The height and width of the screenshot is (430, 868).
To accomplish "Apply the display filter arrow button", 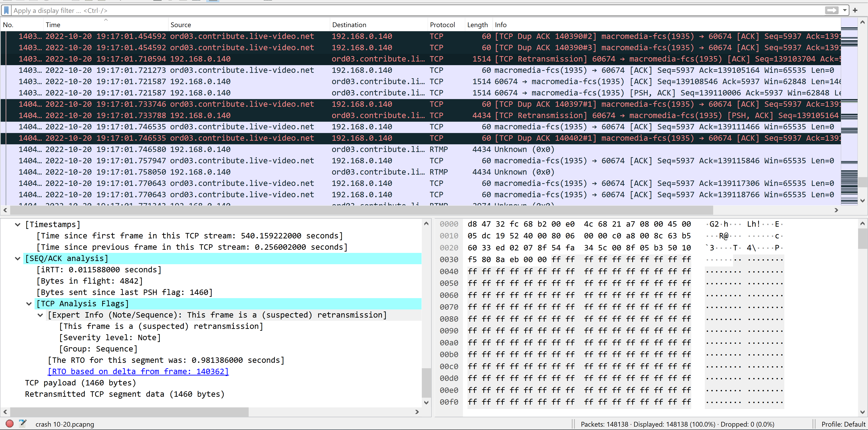I will 832,10.
